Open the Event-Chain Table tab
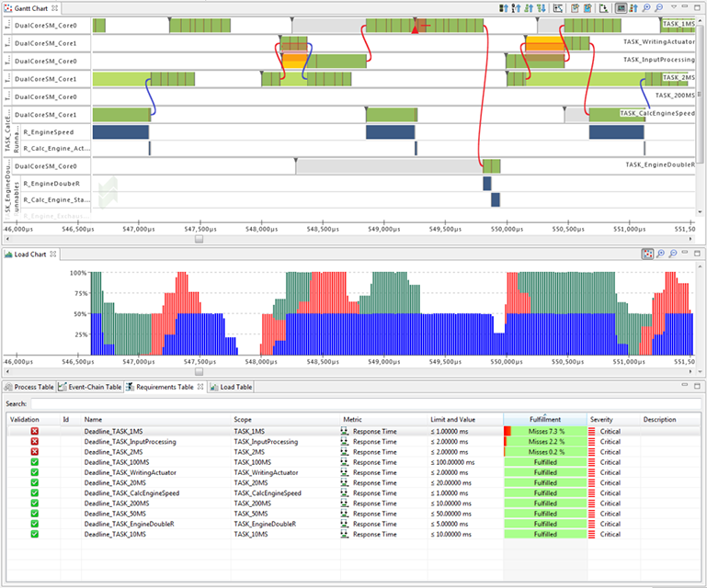 [89, 387]
